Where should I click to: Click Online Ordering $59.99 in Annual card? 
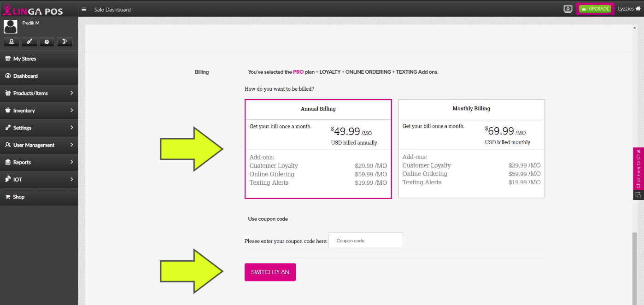point(318,174)
